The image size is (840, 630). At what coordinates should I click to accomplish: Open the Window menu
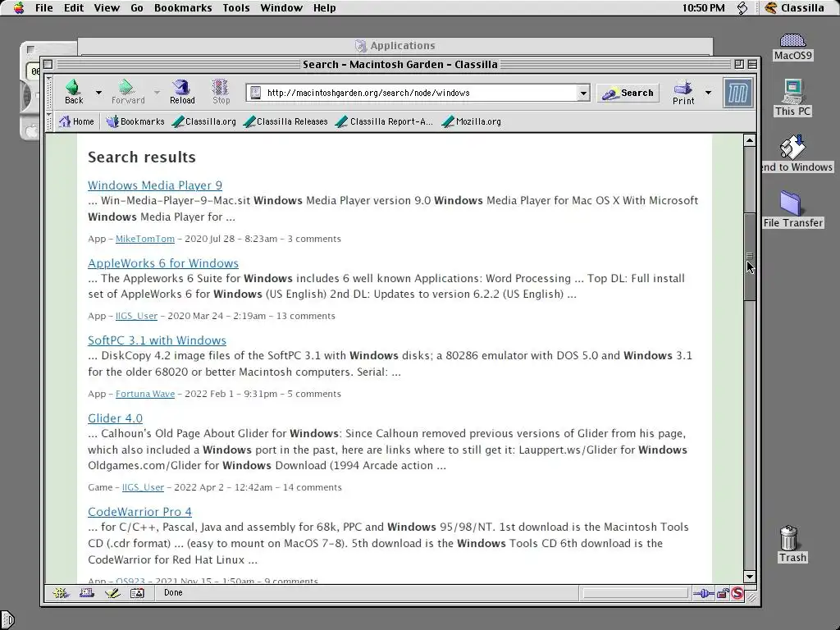click(x=281, y=7)
